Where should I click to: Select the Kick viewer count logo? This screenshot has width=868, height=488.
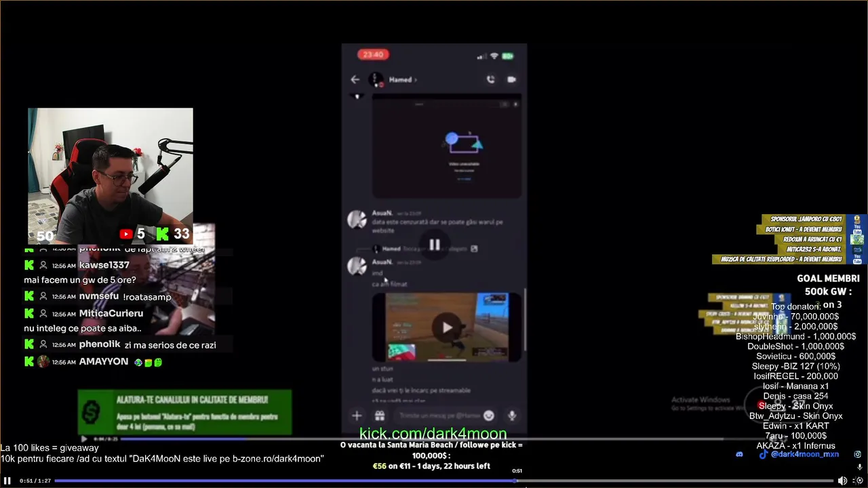click(x=163, y=234)
